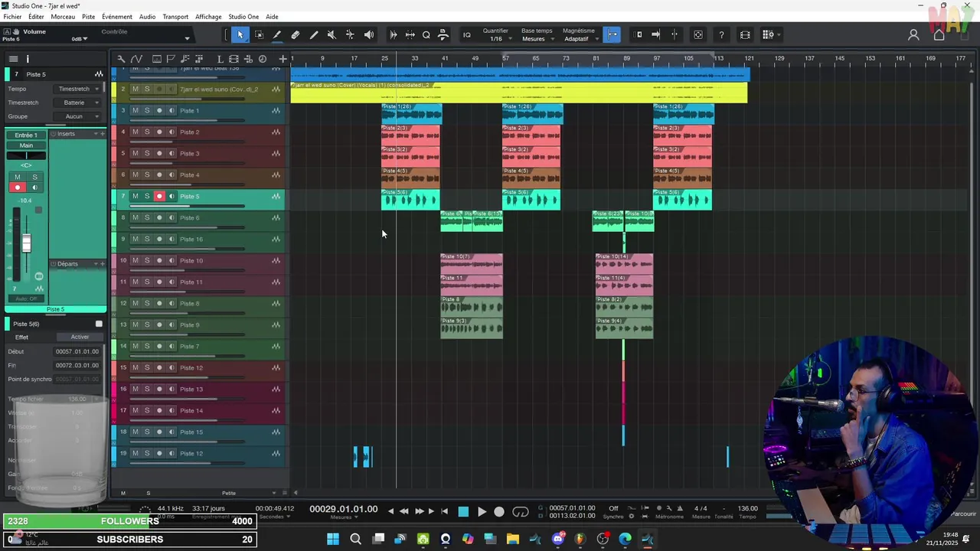Image resolution: width=980 pixels, height=551 pixels.
Task: Click the Début field 00057.01.01.00
Action: [x=77, y=351]
